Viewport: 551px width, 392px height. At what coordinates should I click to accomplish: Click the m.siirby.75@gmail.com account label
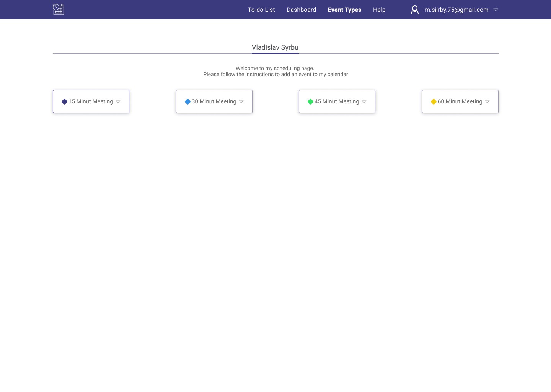pos(456,10)
